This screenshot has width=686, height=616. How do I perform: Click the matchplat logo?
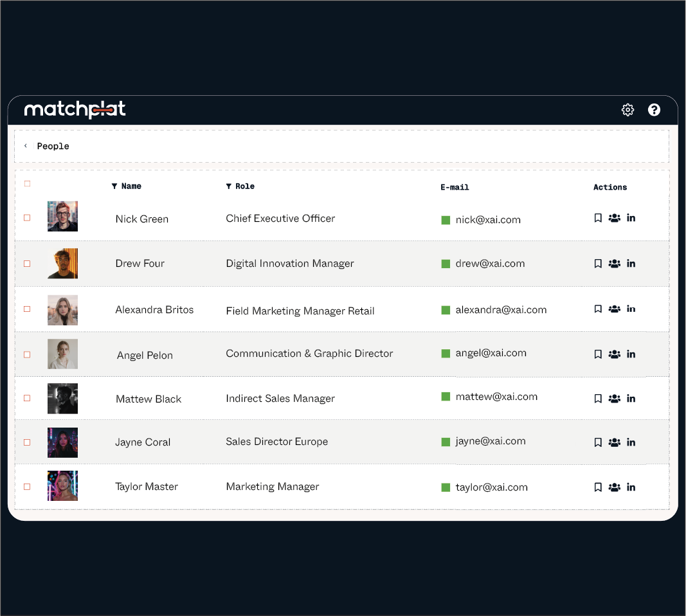[75, 110]
